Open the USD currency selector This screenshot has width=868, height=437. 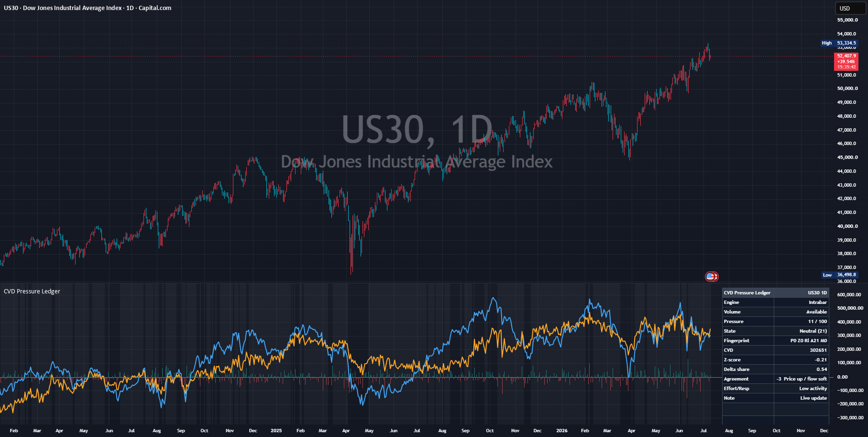[850, 8]
